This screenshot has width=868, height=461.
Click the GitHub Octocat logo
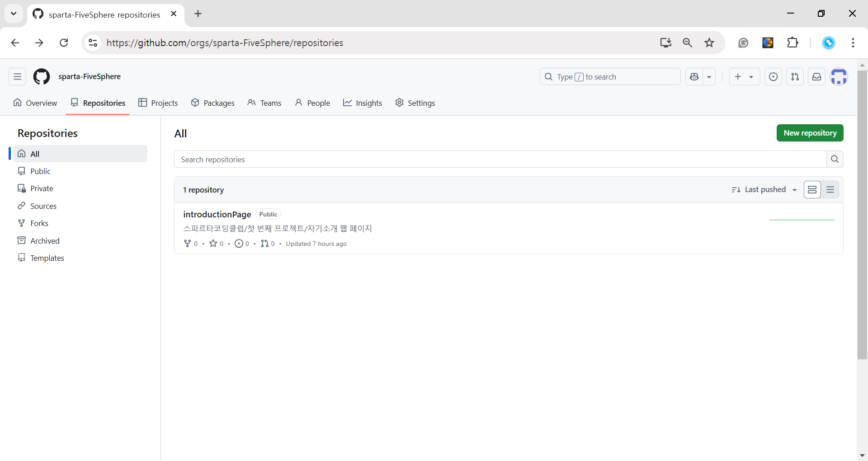point(42,77)
